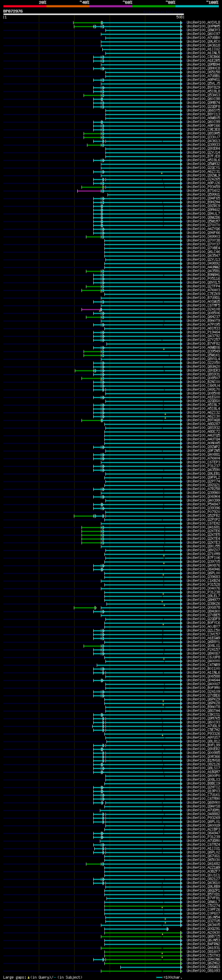The height and width of the screenshot is (980, 222).
Task: Open hit UniRef100_O24265
Action: click(x=203, y=179)
